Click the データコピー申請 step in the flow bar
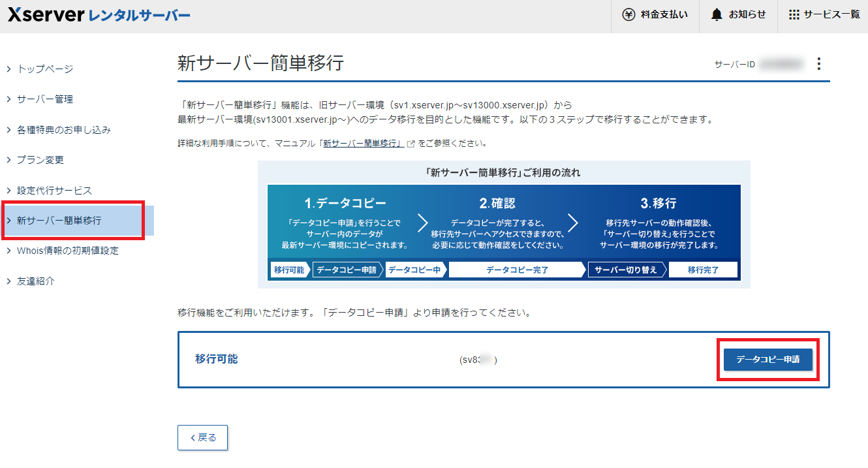 348,270
